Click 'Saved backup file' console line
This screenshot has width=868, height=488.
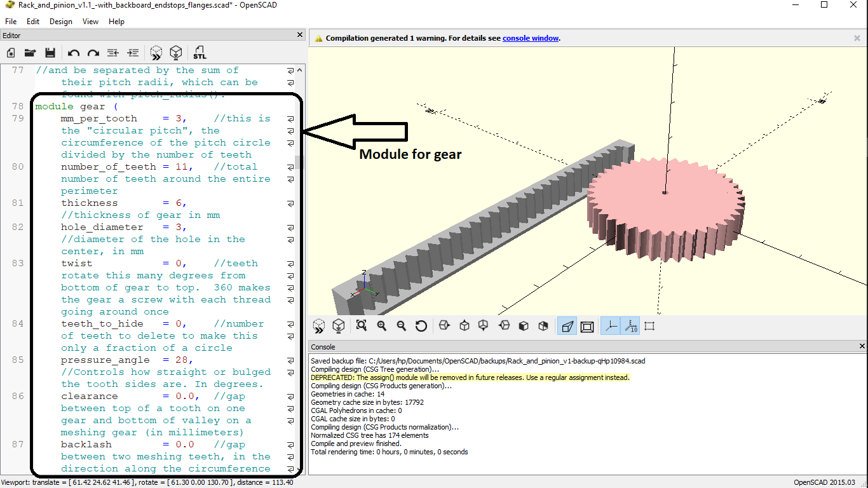pos(478,361)
